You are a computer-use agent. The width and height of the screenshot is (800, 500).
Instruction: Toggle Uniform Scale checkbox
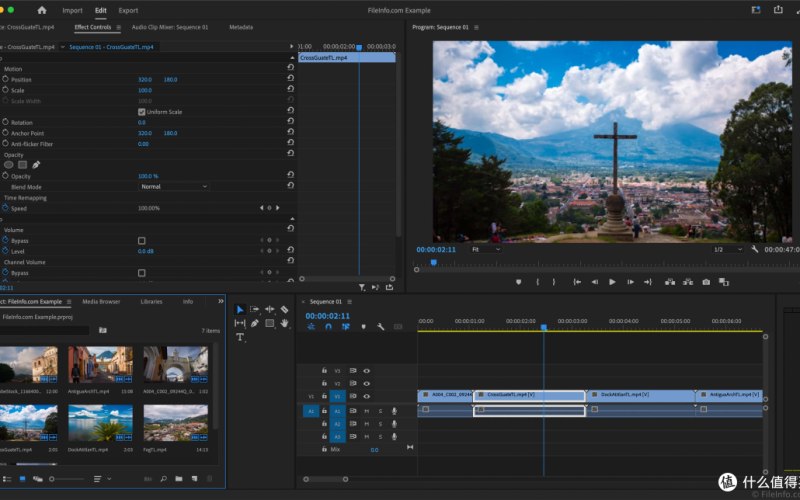point(141,112)
